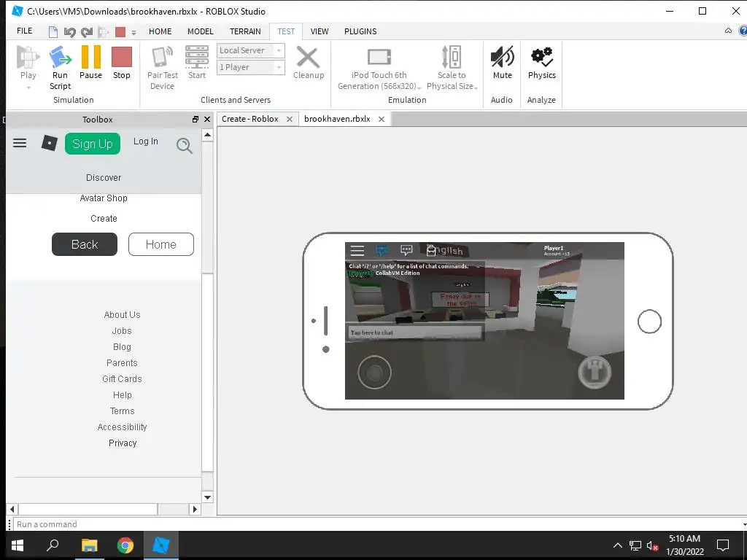This screenshot has height=560, width=747.
Task: Open the Discover link
Action: coord(104,178)
